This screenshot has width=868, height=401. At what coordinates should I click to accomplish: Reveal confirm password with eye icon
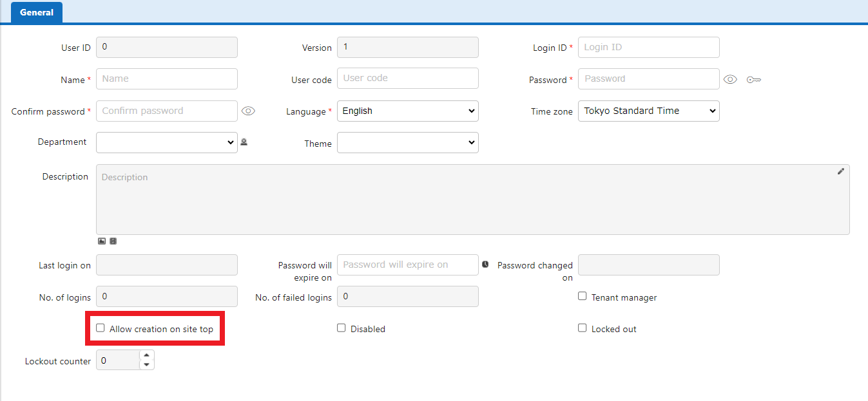248,111
